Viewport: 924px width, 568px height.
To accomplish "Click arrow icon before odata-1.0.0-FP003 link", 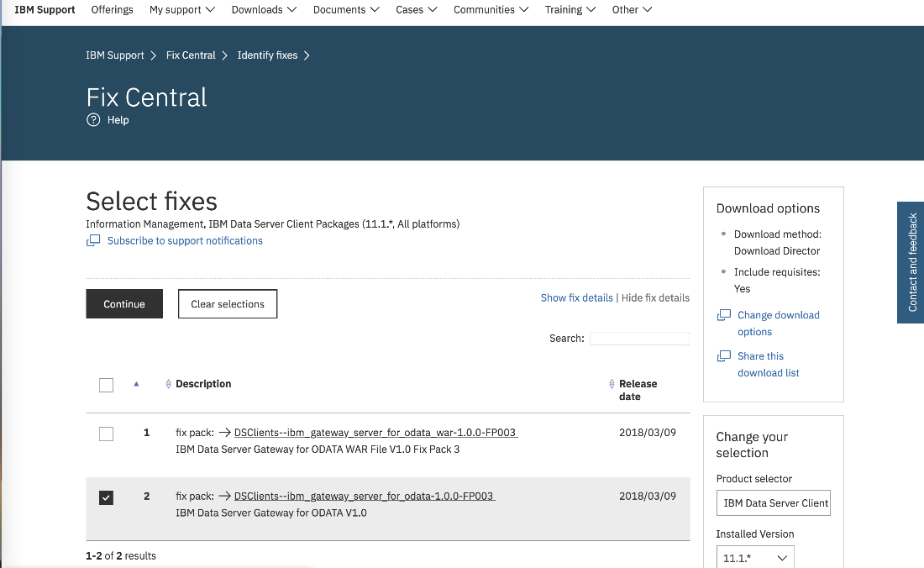I will tap(224, 496).
